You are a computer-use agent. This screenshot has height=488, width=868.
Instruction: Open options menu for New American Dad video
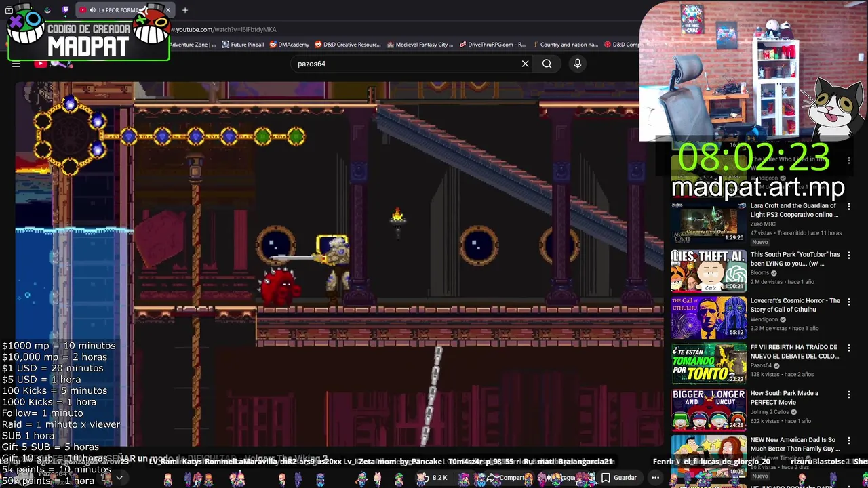point(849,441)
